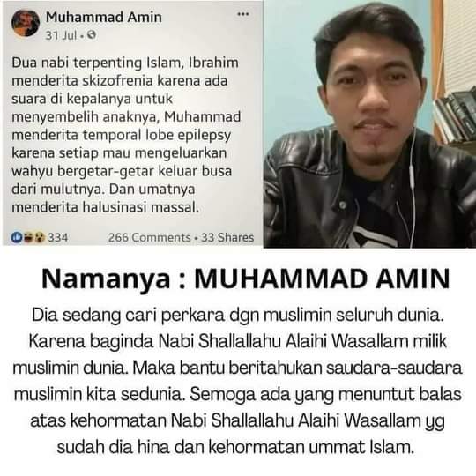The height and width of the screenshot is (476, 476).
Task: Click the blue Like reaction icon
Action: 17,237
